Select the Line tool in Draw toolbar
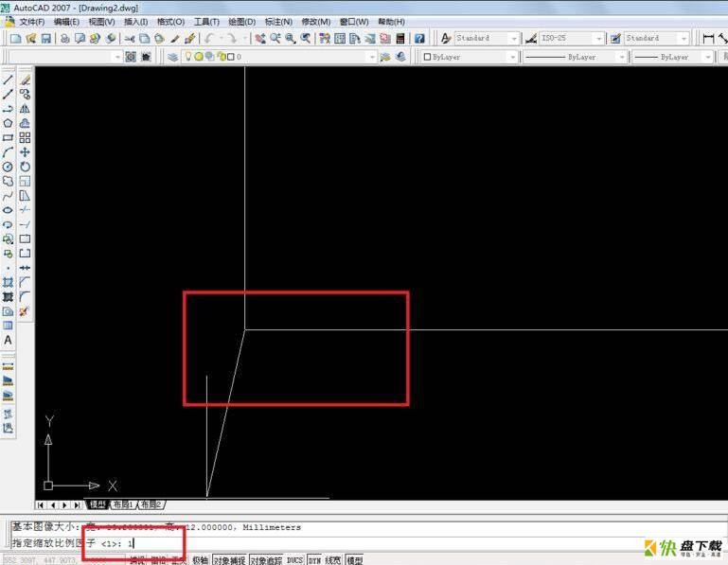 [8, 79]
